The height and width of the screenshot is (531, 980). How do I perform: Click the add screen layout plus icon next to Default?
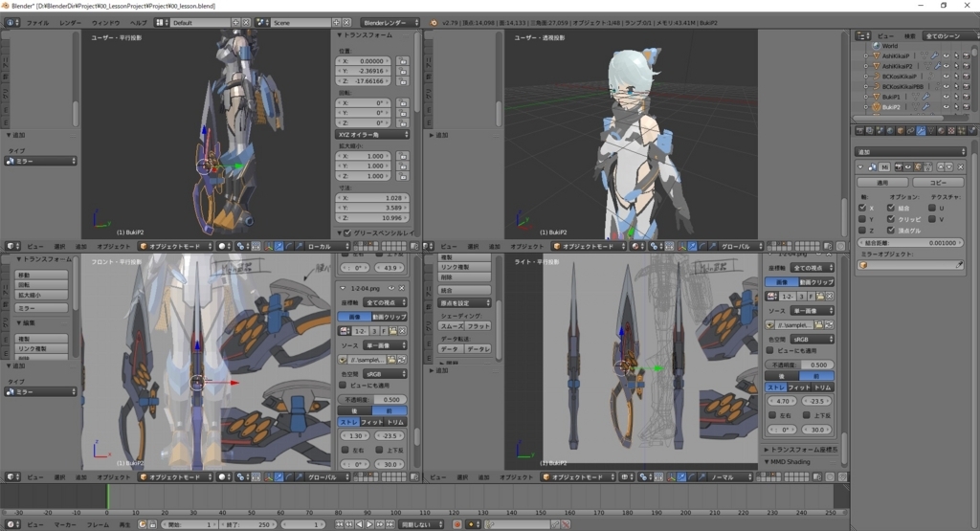tap(235, 23)
